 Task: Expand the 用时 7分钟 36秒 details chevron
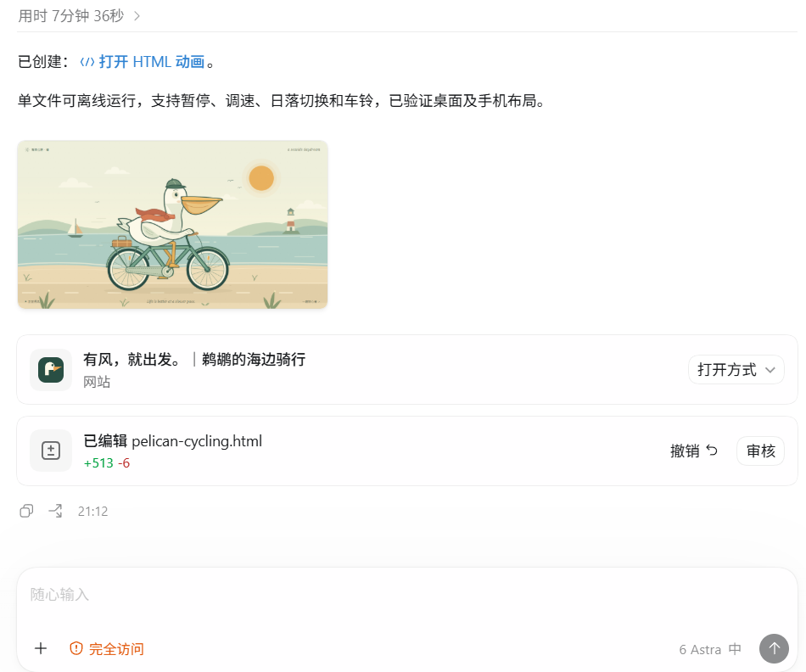137,16
